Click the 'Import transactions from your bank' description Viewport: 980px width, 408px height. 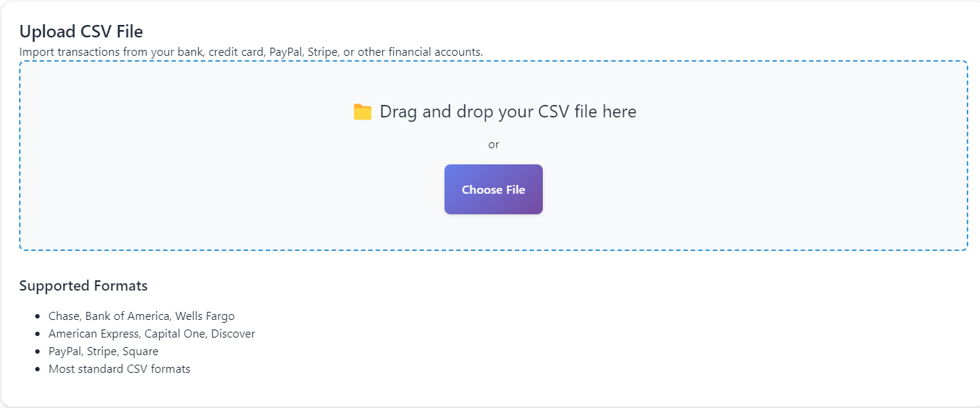pyautogui.click(x=251, y=52)
